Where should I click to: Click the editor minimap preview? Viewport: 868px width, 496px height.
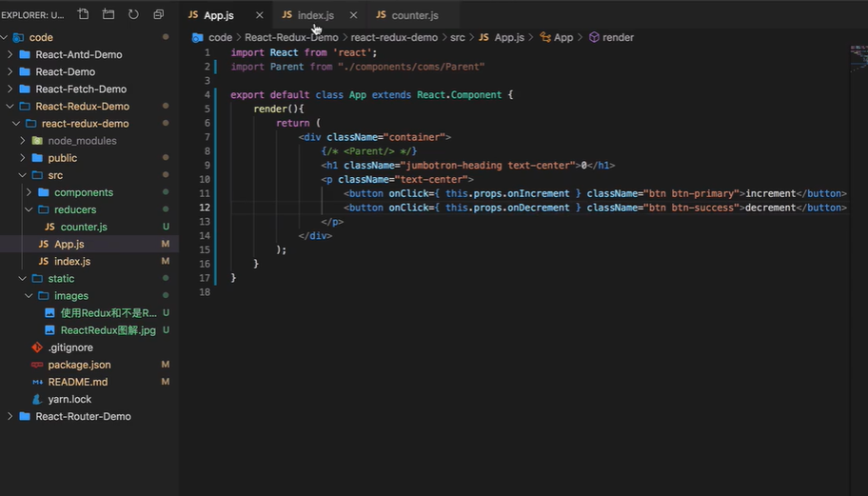click(x=858, y=59)
